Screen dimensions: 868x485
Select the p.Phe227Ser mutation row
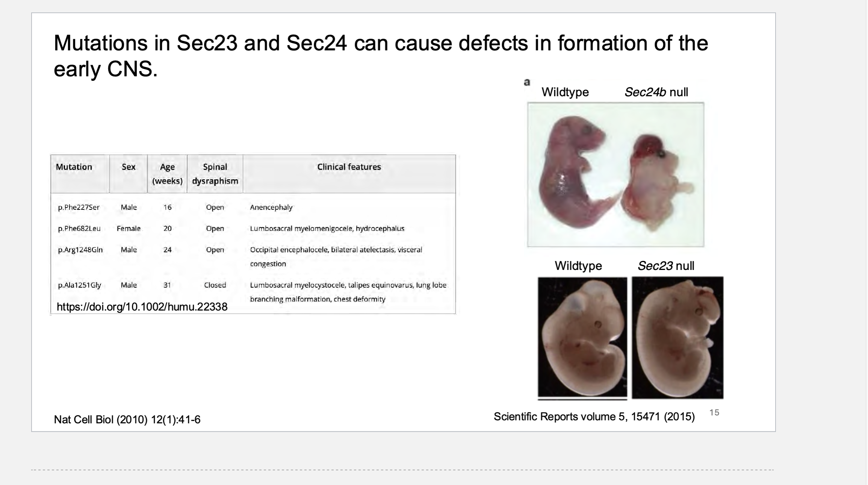(253, 207)
